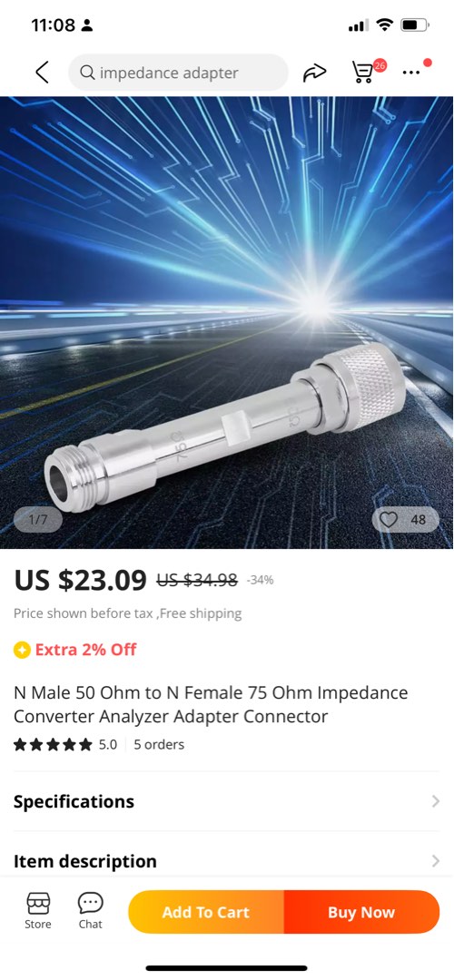Image resolution: width=454 pixels, height=980 pixels.
Task: Tap the back arrow icon
Action: (x=42, y=73)
